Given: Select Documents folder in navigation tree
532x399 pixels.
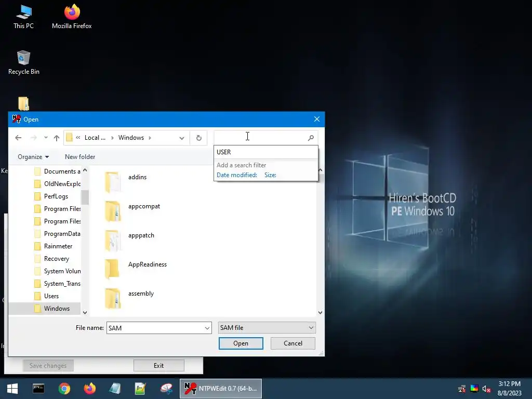Looking at the screenshot, I should 57,171.
